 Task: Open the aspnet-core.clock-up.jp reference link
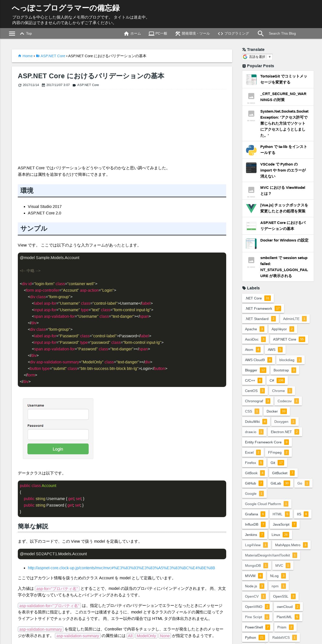(121, 568)
